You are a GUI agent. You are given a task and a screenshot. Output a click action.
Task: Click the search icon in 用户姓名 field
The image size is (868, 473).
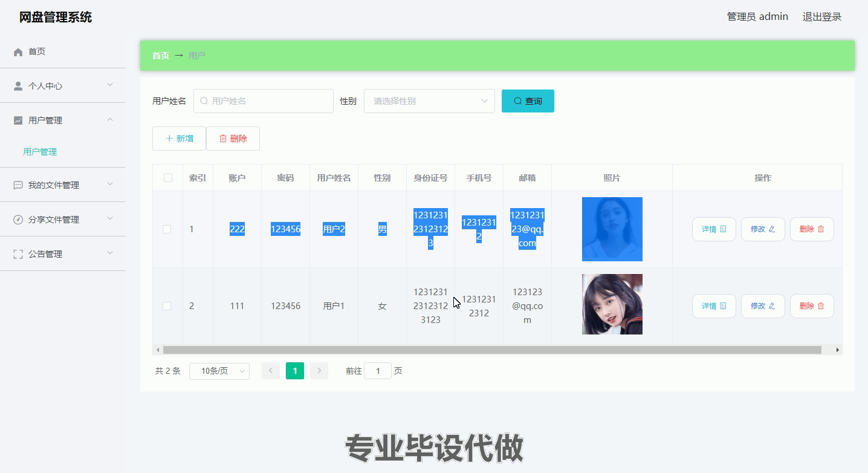(204, 101)
